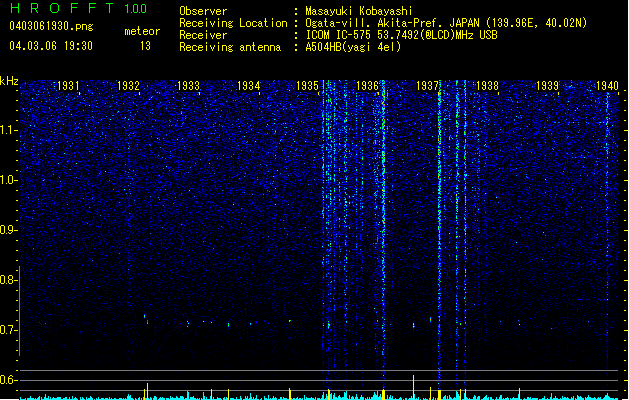Click the 1931 time marker
Image resolution: width=629 pixels, height=400 pixels.
tap(68, 86)
